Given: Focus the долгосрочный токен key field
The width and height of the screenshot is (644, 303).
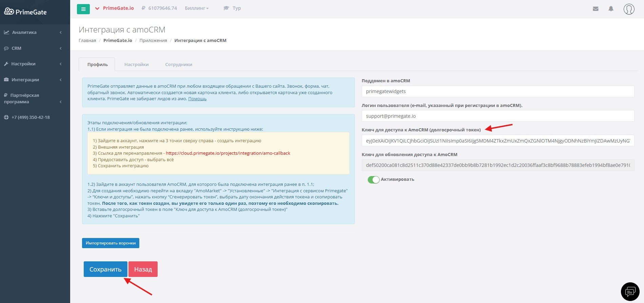Looking at the screenshot, I should click(498, 141).
